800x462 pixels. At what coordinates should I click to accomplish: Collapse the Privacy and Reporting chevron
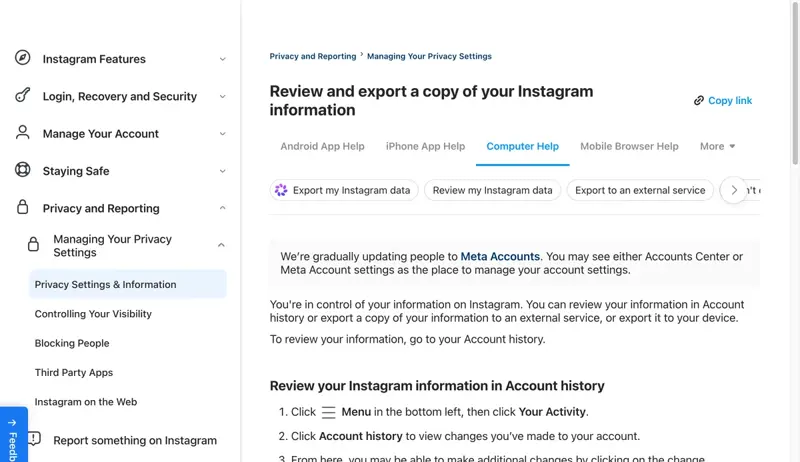(x=222, y=208)
